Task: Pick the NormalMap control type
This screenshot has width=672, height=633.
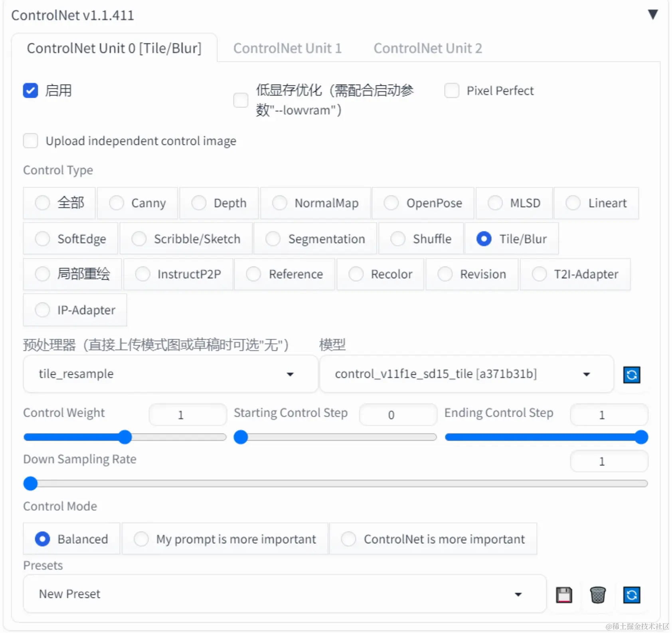Action: pyautogui.click(x=316, y=203)
